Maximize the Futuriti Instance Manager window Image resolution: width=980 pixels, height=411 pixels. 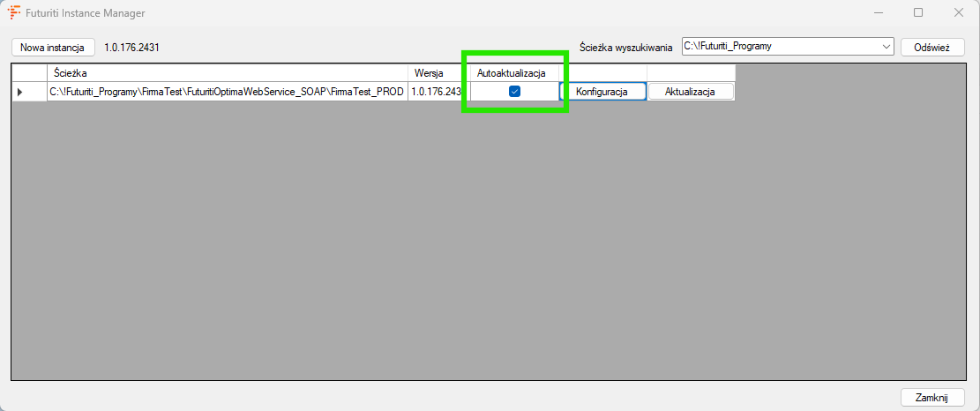(918, 13)
